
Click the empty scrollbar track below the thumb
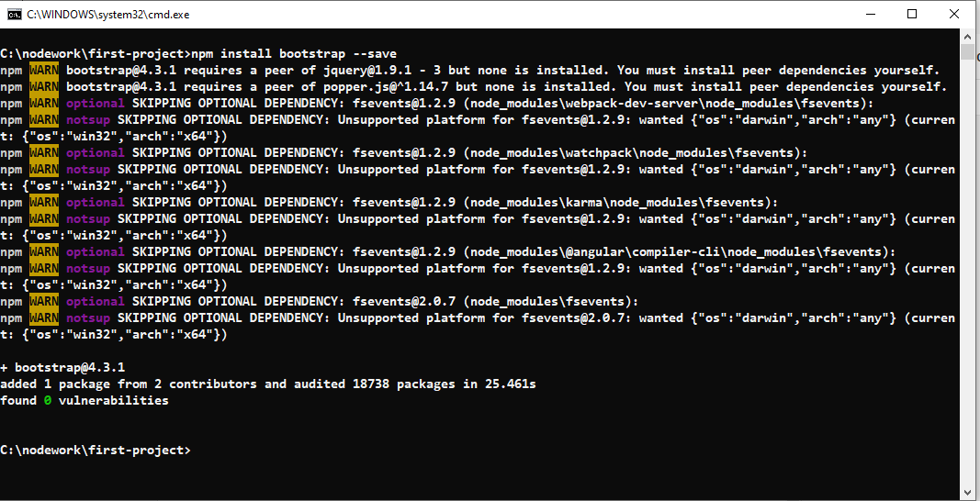point(967,269)
